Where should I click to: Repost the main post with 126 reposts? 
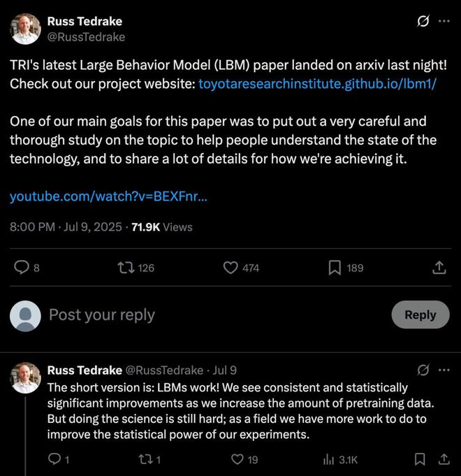tap(127, 268)
